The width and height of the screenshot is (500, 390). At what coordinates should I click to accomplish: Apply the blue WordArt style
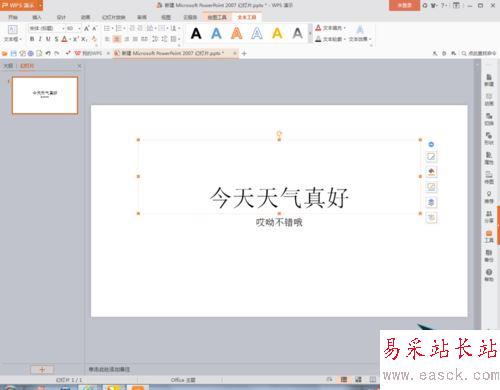216,34
